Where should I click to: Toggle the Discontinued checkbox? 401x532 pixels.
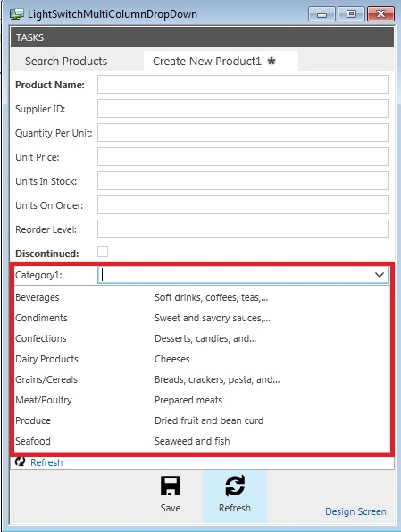click(x=103, y=252)
